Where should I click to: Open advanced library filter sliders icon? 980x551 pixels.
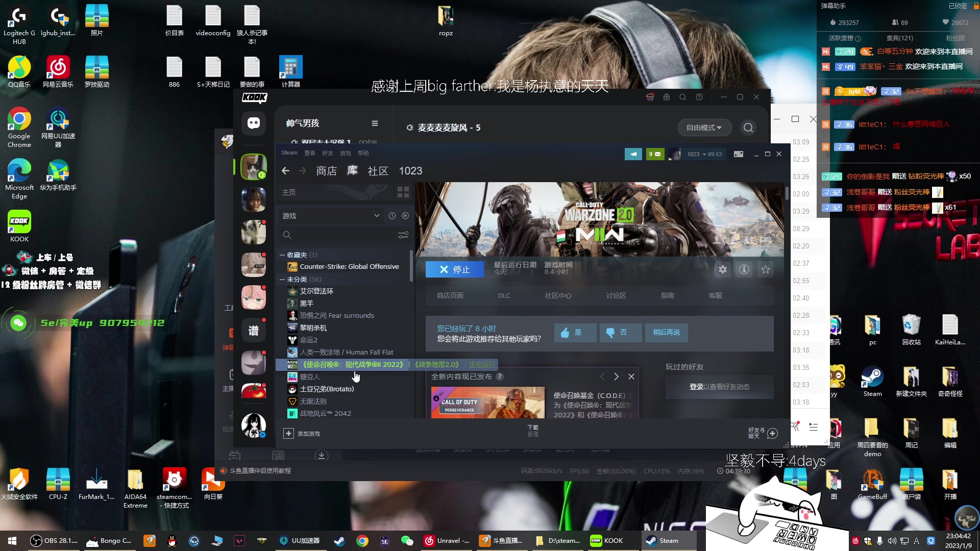coord(403,235)
